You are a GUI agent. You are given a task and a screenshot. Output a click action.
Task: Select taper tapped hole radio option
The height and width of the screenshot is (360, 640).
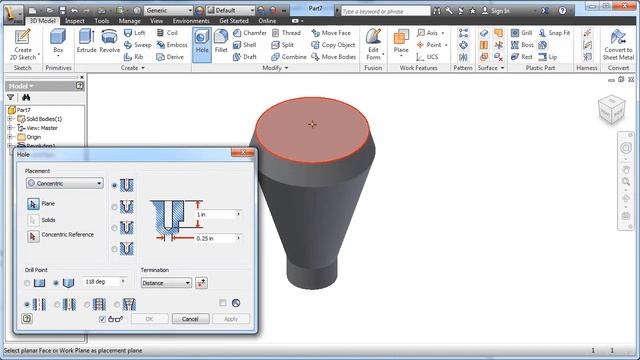117,304
